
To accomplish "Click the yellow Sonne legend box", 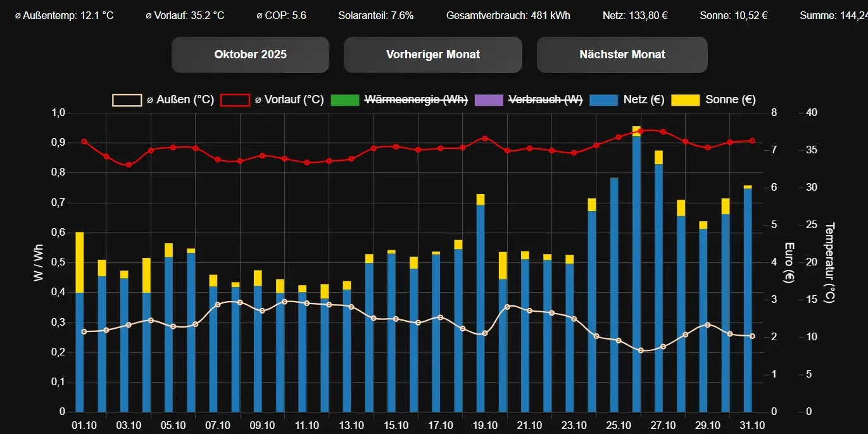I will pyautogui.click(x=685, y=100).
